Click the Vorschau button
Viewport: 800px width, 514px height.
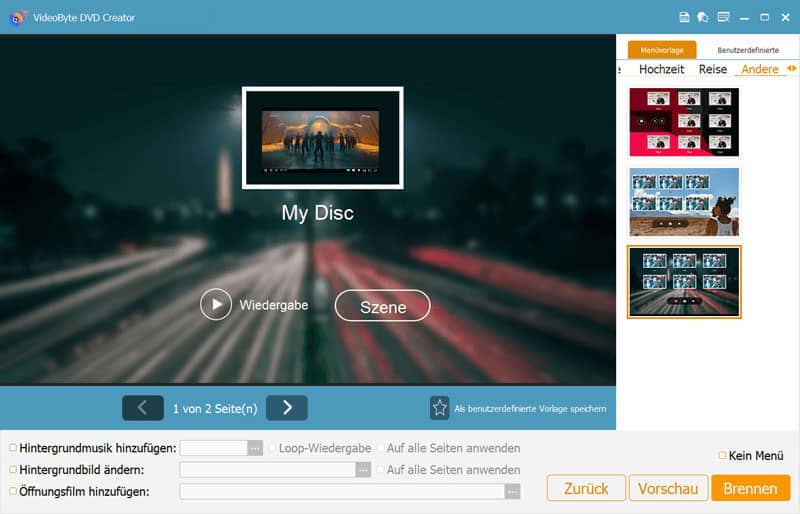coord(667,488)
